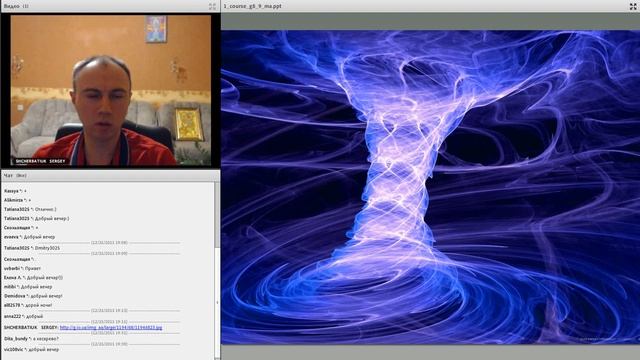Click the tornado presentation slide
Viewport: 640px width, 360px height.
tap(430, 187)
